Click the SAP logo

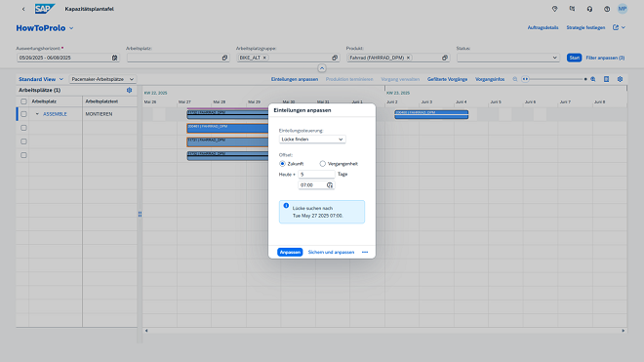click(44, 9)
